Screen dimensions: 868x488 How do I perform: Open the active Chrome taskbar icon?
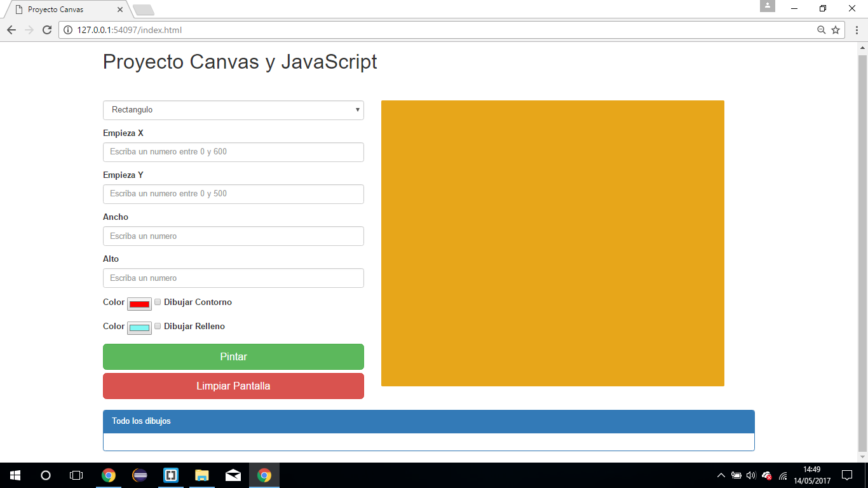tap(264, 475)
